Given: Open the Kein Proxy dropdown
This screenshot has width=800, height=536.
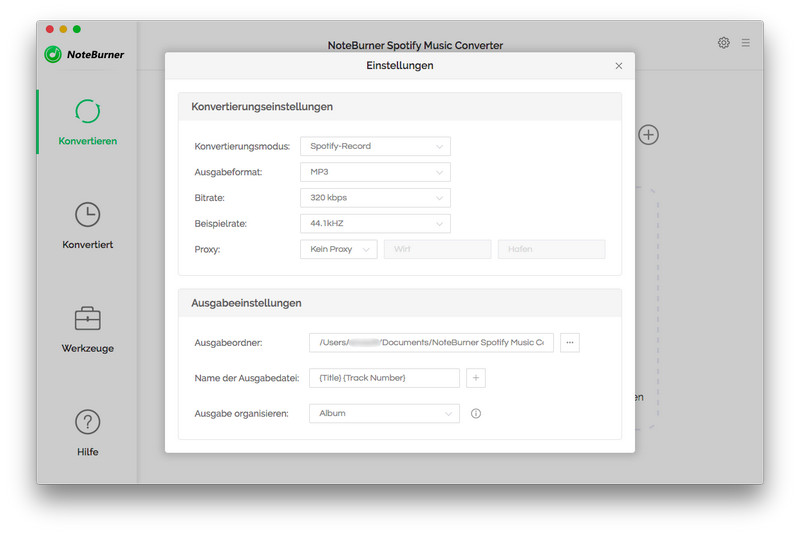Looking at the screenshot, I should coord(339,249).
